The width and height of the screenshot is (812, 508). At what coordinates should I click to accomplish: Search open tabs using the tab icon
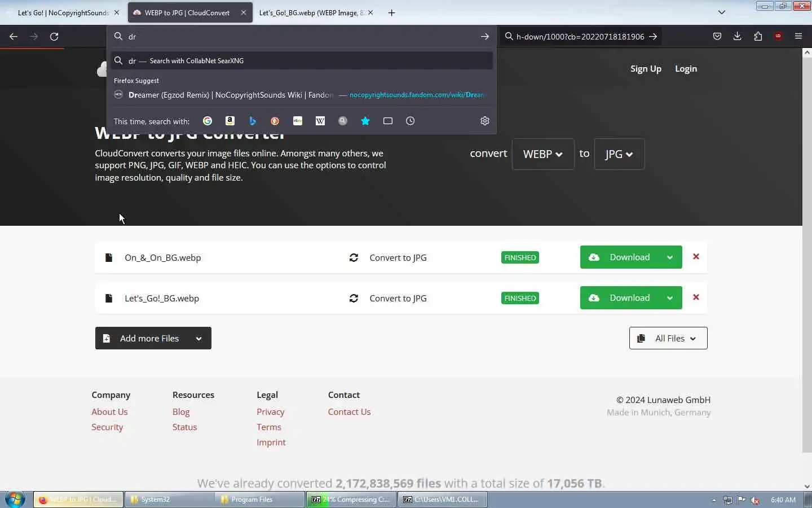pyautogui.click(x=388, y=121)
